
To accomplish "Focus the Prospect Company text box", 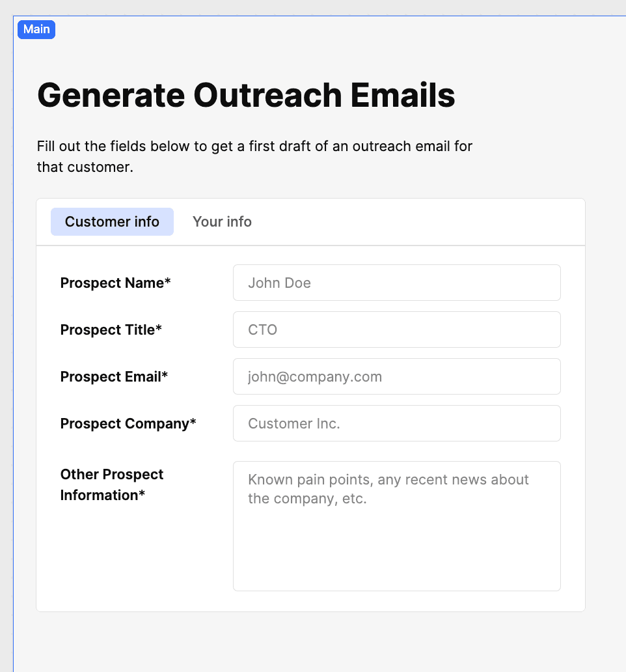I will (396, 423).
